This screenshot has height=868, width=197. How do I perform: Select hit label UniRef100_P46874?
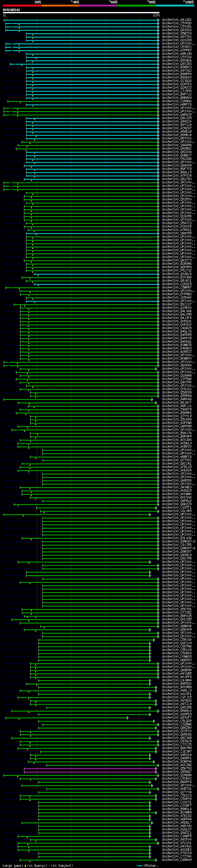point(177,410)
